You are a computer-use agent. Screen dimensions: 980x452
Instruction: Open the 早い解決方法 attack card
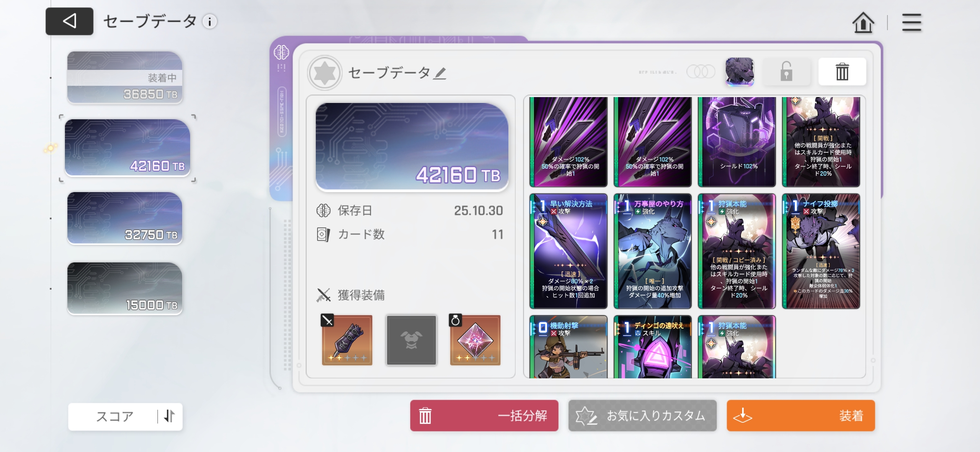[568, 251]
